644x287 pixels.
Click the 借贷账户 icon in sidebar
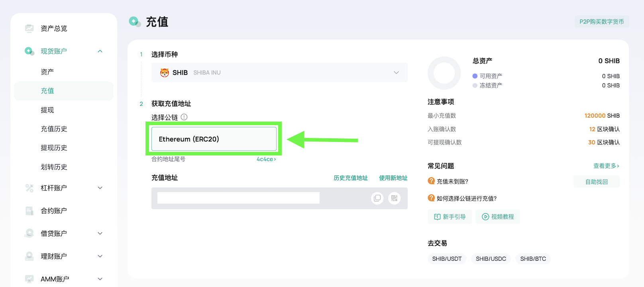[x=29, y=233]
